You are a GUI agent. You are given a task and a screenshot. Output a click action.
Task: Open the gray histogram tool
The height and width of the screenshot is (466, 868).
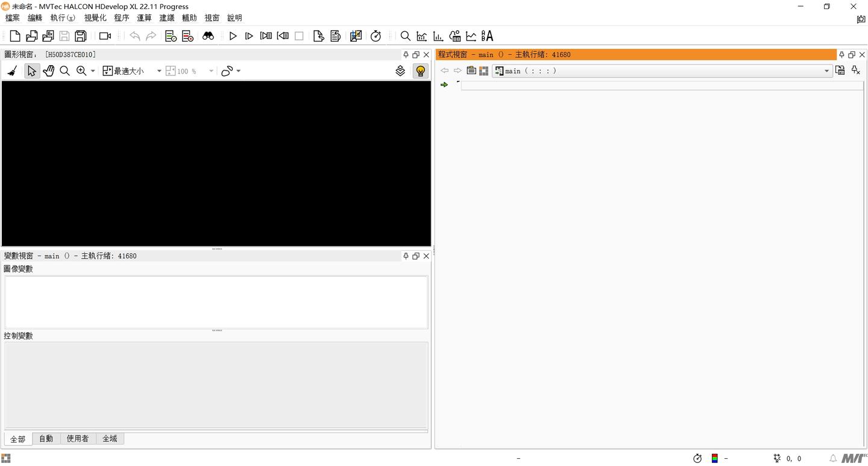pyautogui.click(x=422, y=36)
